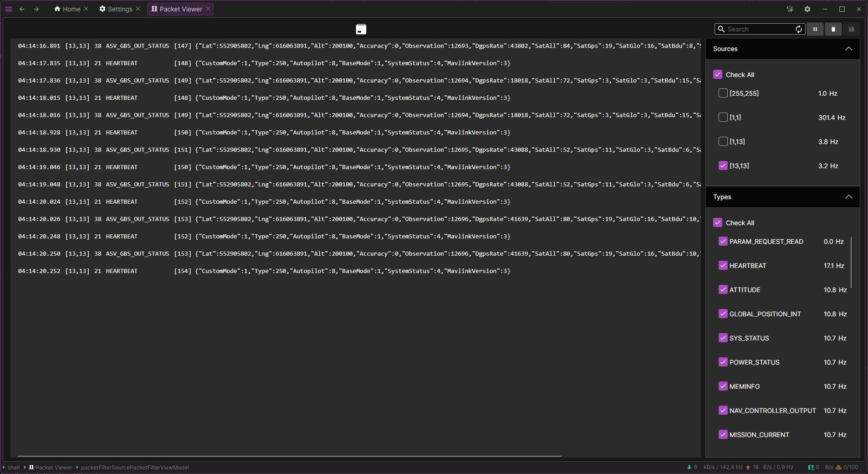This screenshot has height=474, width=868.
Task: Click the white panel icon above the packet list
Action: [x=361, y=29]
